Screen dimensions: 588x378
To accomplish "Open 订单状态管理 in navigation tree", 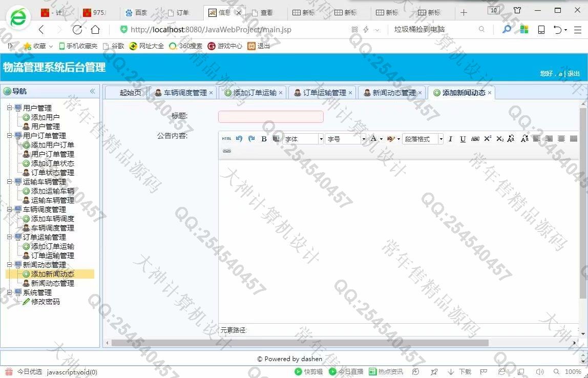I will (52, 173).
